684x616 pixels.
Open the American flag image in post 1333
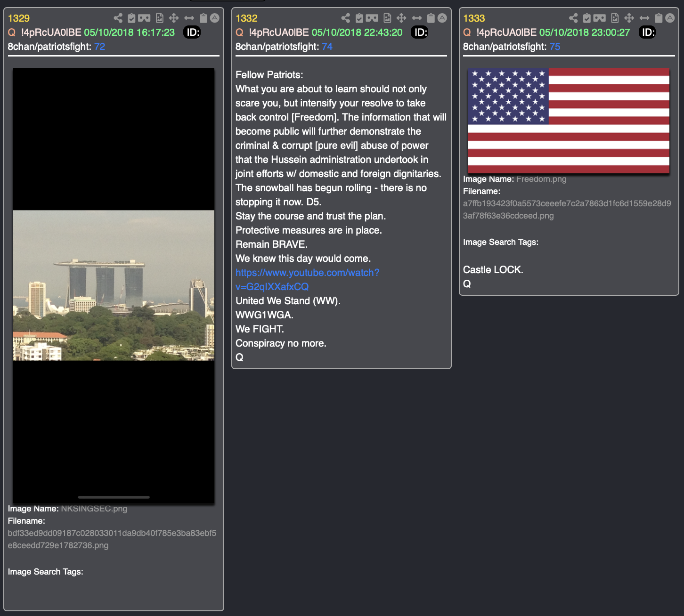(x=569, y=121)
